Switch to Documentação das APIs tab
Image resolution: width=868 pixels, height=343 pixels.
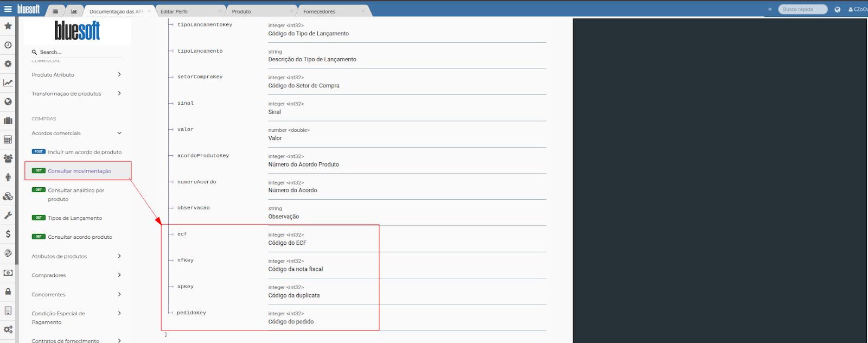click(117, 11)
